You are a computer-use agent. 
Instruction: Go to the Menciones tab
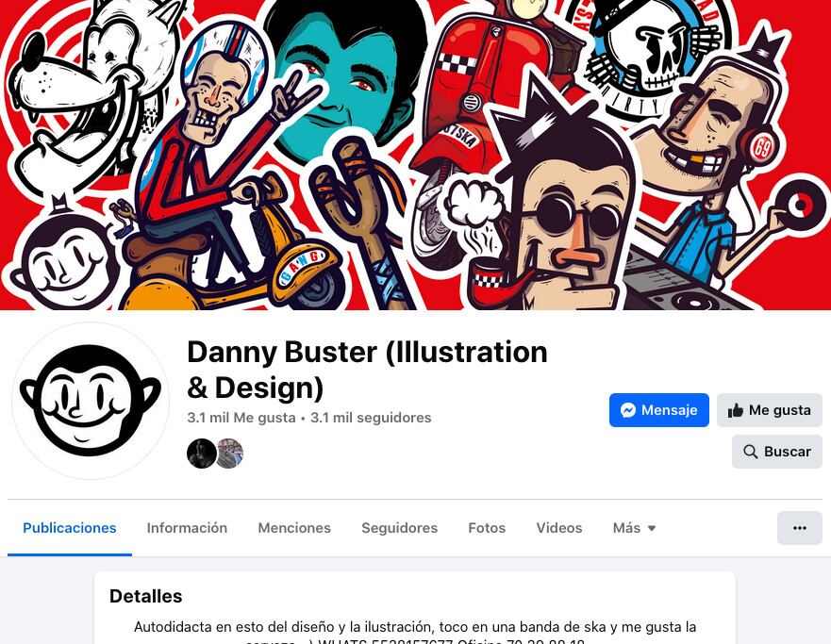(x=294, y=528)
